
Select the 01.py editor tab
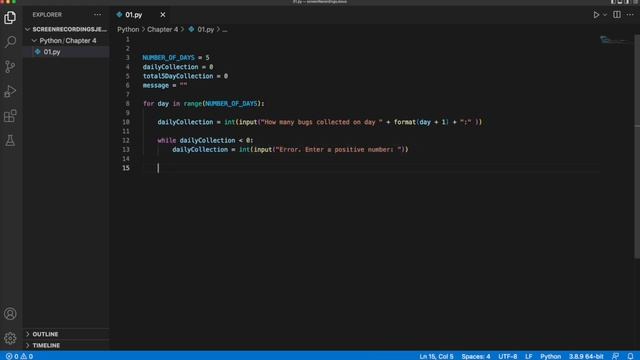pyautogui.click(x=141, y=15)
